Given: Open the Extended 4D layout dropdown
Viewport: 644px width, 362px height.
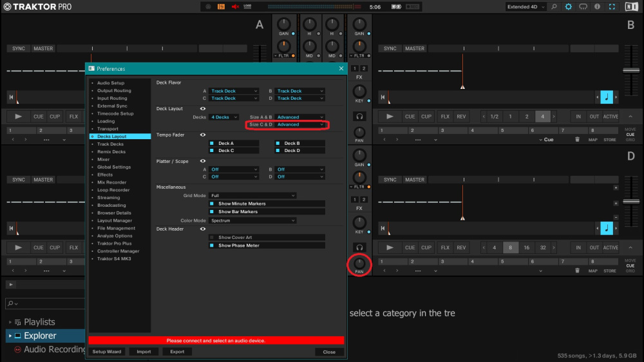Looking at the screenshot, I should coord(526,6).
